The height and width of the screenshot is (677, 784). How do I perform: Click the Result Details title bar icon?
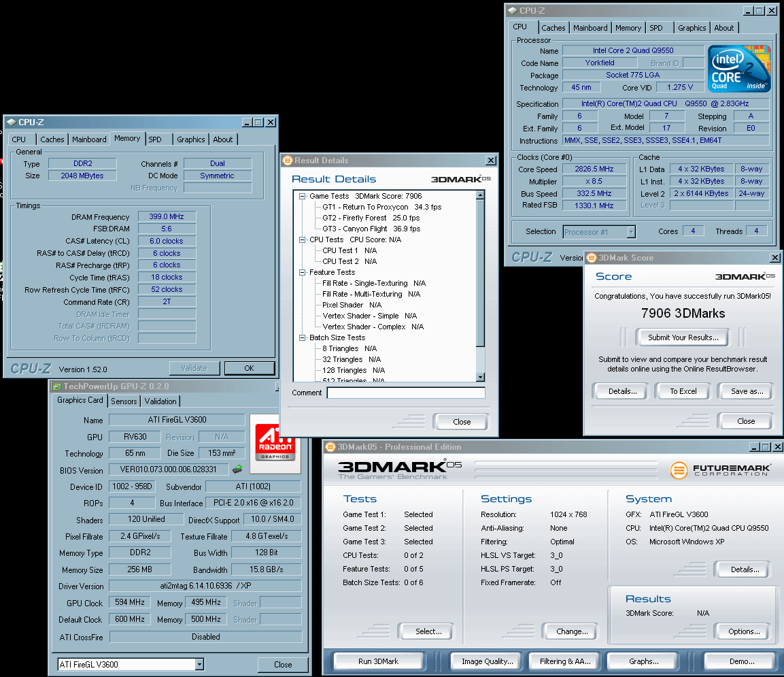coord(288,161)
